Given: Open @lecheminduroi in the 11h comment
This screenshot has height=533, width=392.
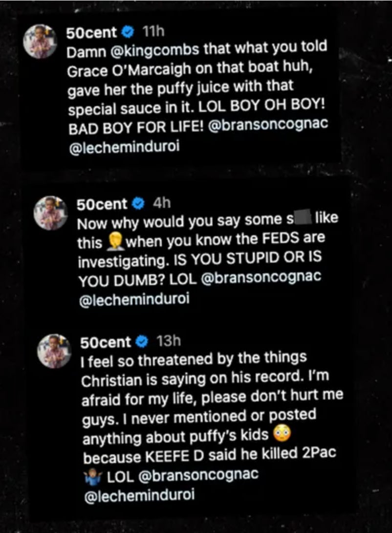Looking at the screenshot, I should (x=124, y=147).
